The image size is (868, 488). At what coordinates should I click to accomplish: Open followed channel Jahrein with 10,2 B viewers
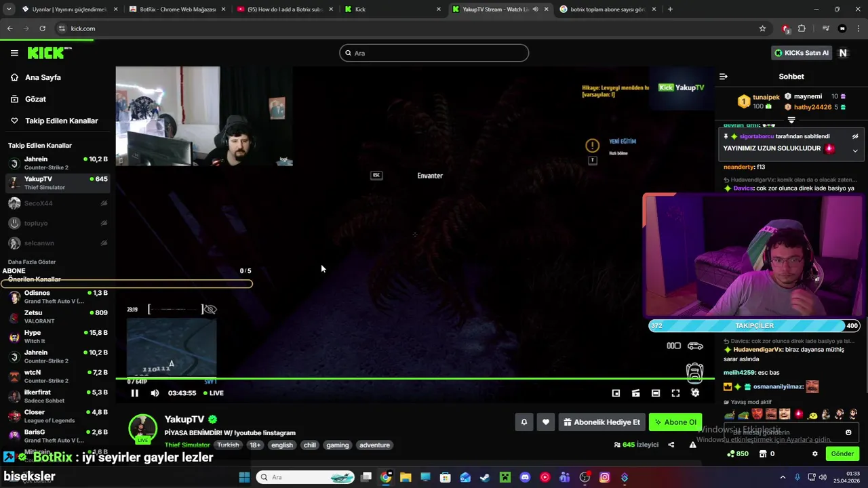tap(58, 163)
